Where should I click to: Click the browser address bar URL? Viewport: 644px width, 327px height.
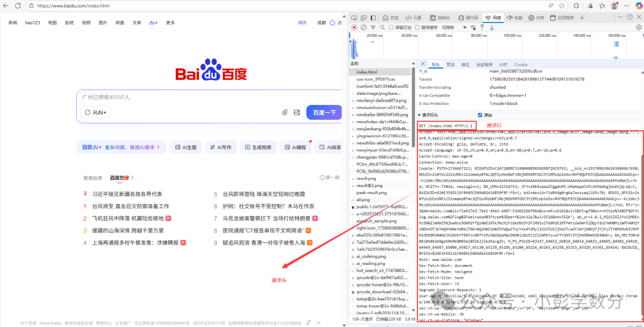73,6
